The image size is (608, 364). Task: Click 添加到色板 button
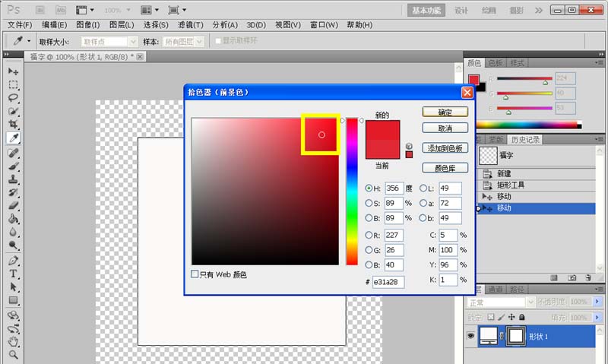tap(445, 148)
